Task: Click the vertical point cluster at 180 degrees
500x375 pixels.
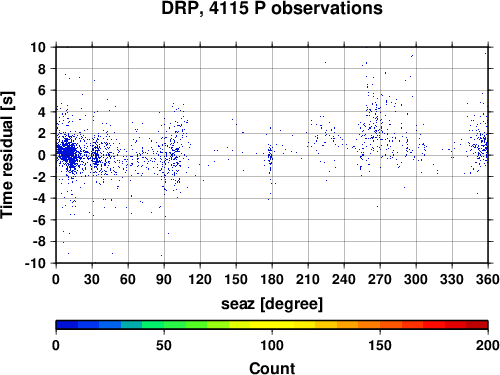Action: coord(270,158)
